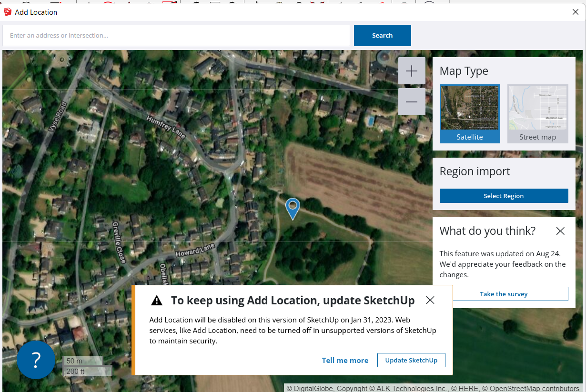Click the Howard Lane label on map
Viewport: 586px width, 392px height.
195,251
